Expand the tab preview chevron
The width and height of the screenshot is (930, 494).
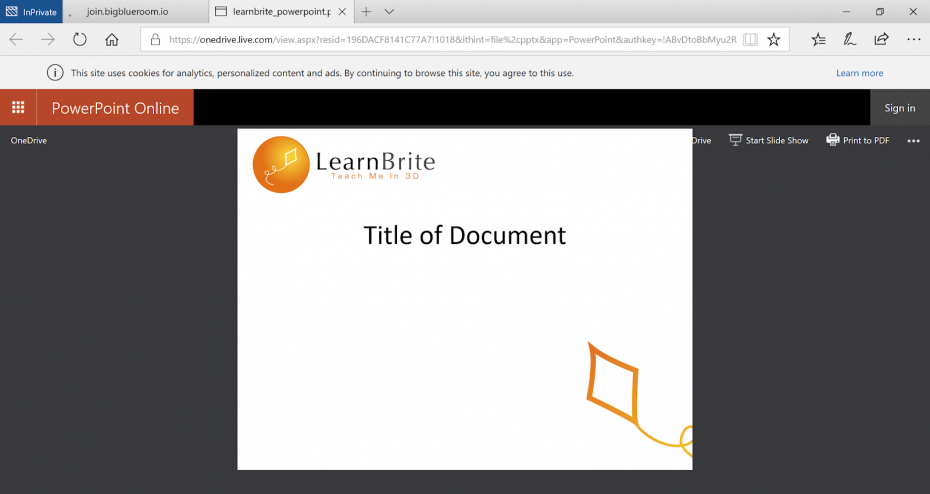click(389, 11)
